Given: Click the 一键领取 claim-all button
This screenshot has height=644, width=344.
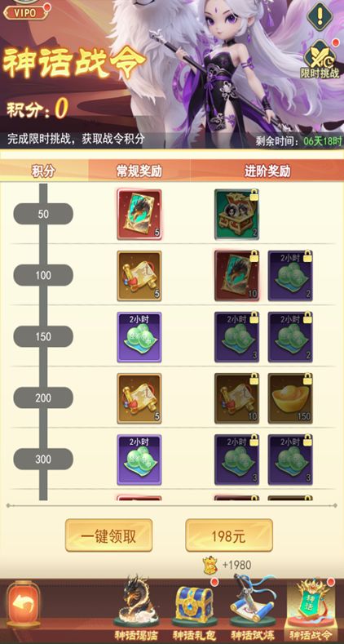Looking at the screenshot, I should point(108,535).
